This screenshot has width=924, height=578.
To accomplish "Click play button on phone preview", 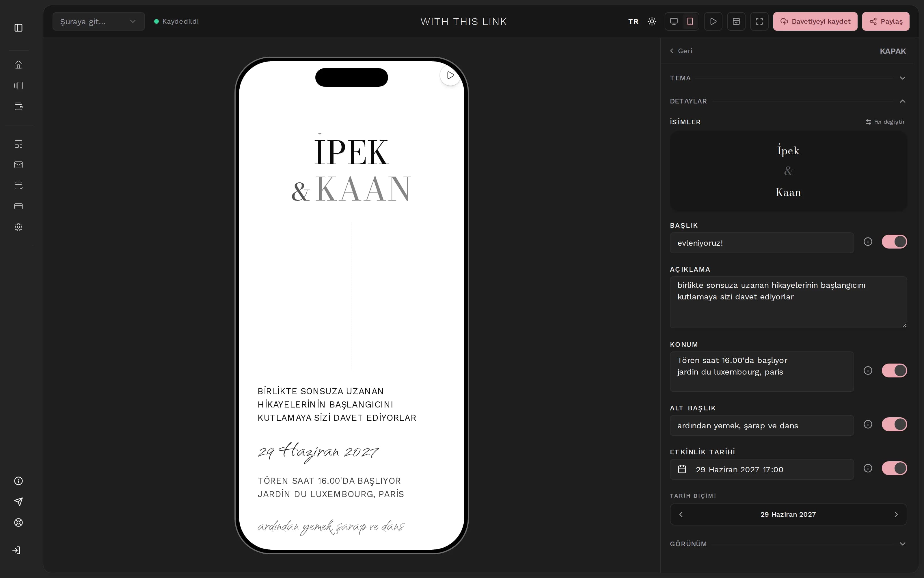I will coord(450,75).
